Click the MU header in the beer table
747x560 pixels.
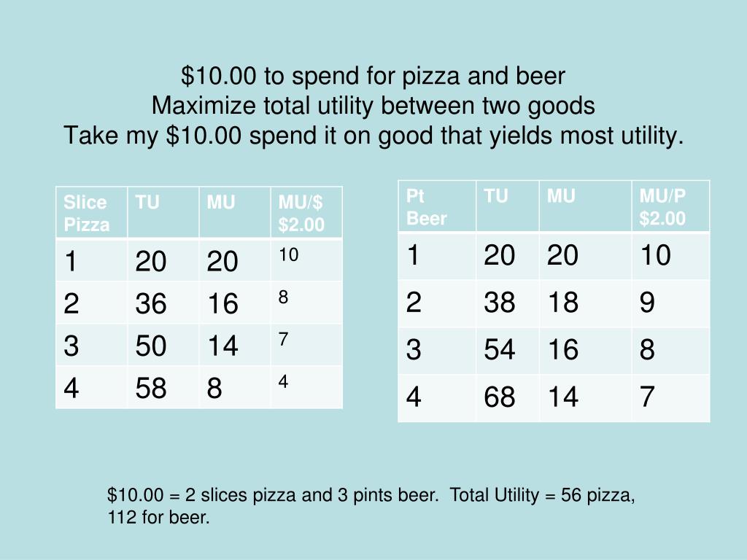(x=562, y=196)
